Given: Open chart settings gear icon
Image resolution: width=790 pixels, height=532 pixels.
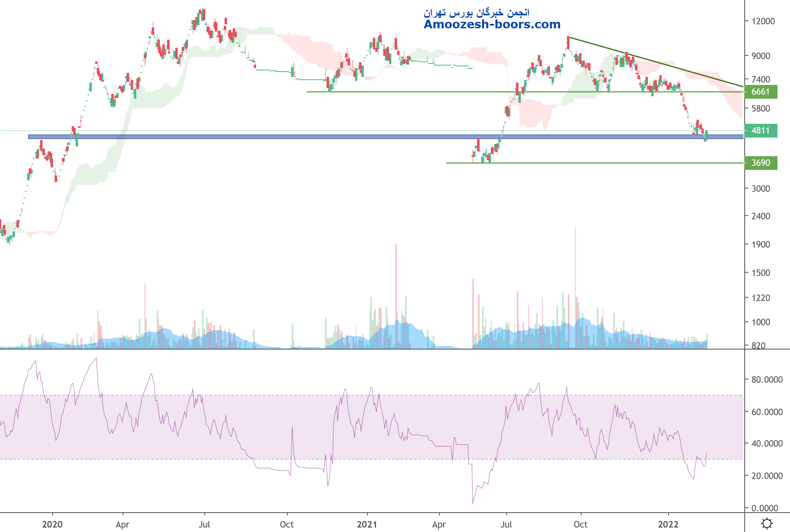Looking at the screenshot, I should coord(767,524).
